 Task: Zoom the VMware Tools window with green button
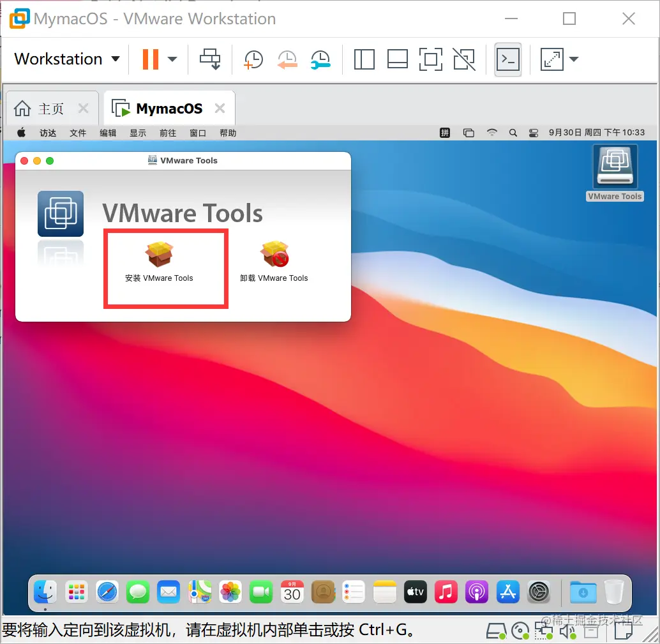50,161
